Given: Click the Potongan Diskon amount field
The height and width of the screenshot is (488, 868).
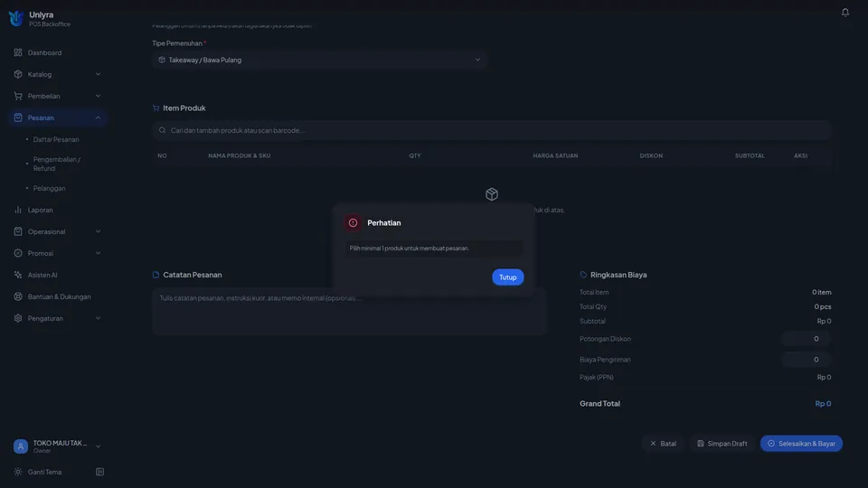Looking at the screenshot, I should 806,339.
